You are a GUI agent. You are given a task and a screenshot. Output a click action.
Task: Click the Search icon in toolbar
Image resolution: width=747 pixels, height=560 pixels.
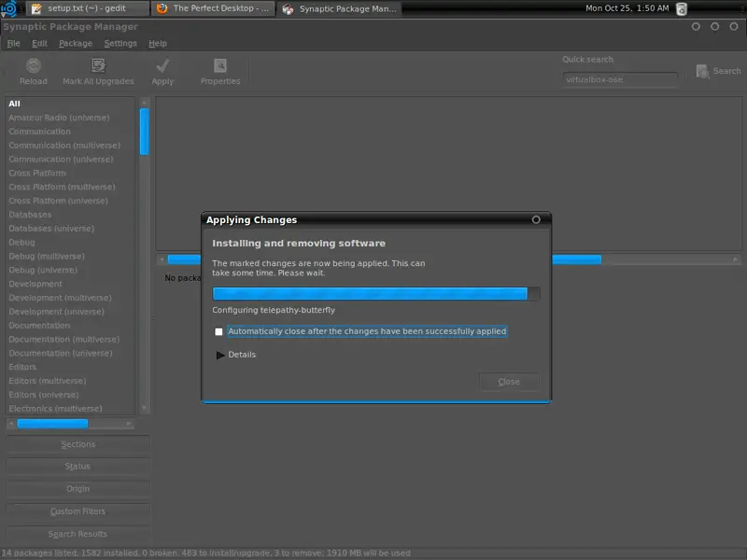(x=702, y=72)
